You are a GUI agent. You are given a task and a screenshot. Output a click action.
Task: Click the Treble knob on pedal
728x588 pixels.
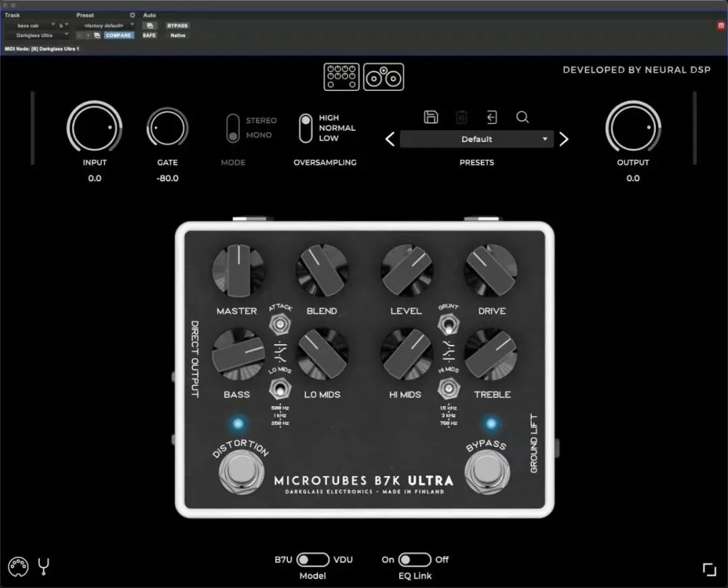tap(491, 354)
